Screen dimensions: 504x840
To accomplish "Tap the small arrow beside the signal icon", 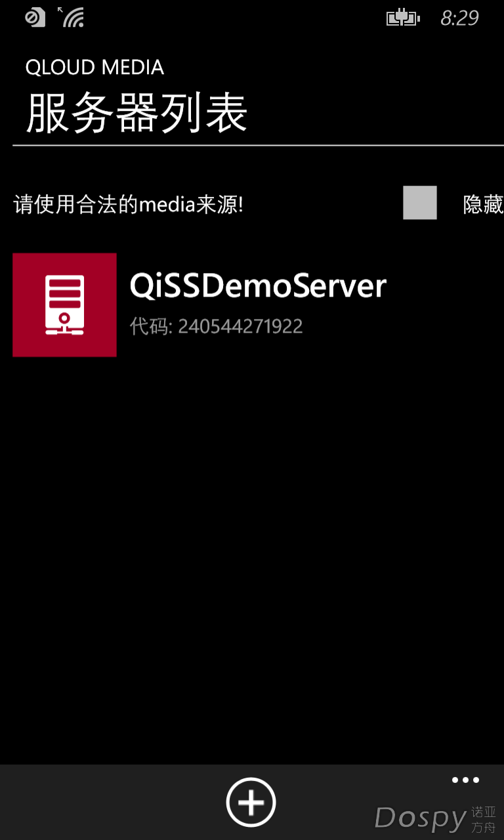I will coord(60,10).
